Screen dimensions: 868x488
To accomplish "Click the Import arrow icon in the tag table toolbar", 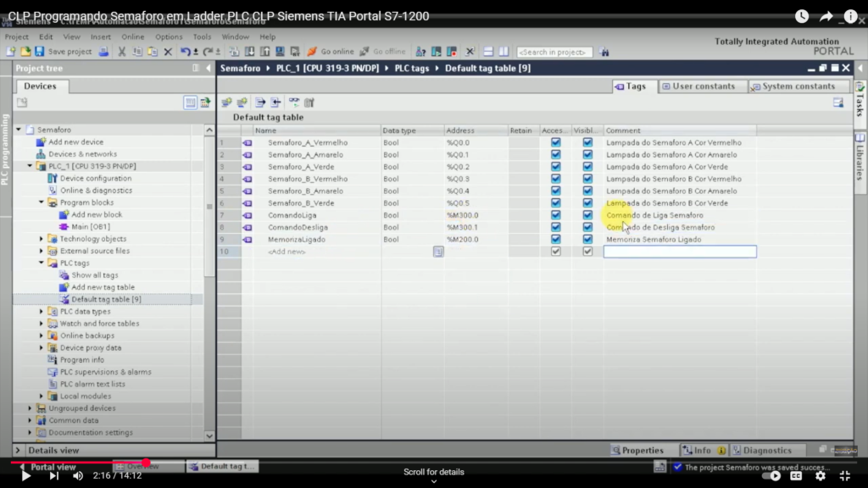I will click(x=275, y=103).
